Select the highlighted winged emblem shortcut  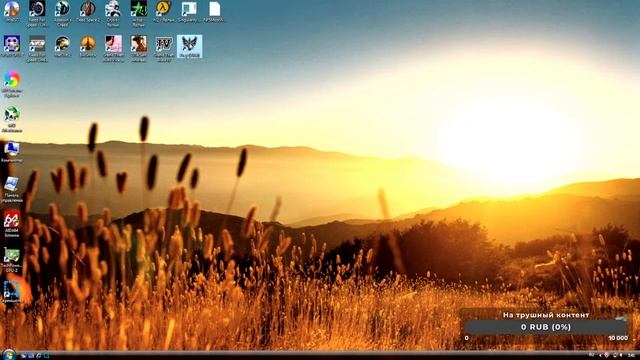point(189,47)
